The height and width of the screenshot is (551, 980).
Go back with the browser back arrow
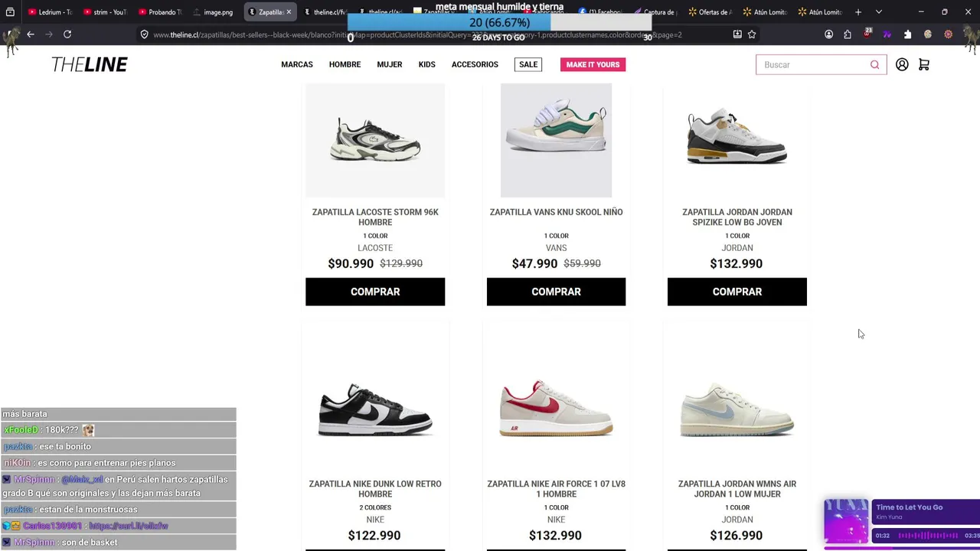click(31, 34)
